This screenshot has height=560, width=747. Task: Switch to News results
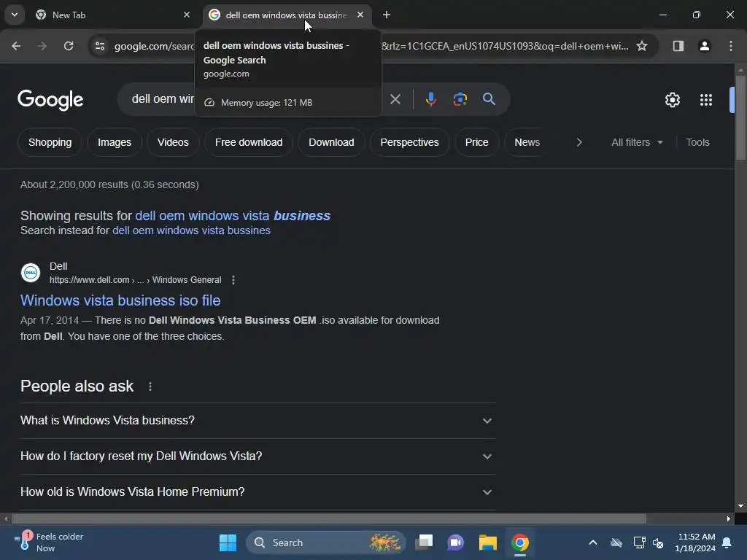tap(527, 142)
